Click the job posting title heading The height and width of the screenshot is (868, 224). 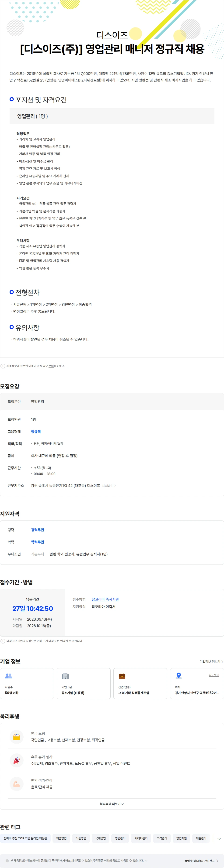coord(112,49)
